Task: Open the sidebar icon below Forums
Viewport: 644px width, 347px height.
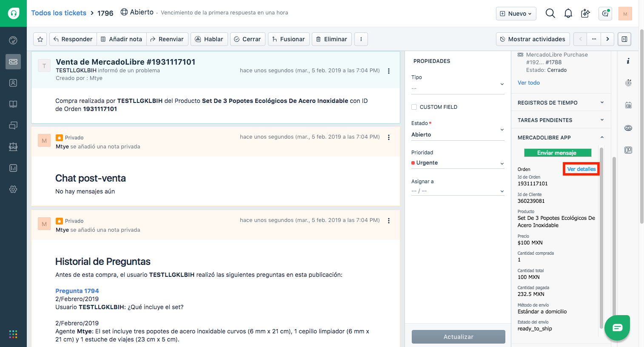Action: click(x=13, y=147)
